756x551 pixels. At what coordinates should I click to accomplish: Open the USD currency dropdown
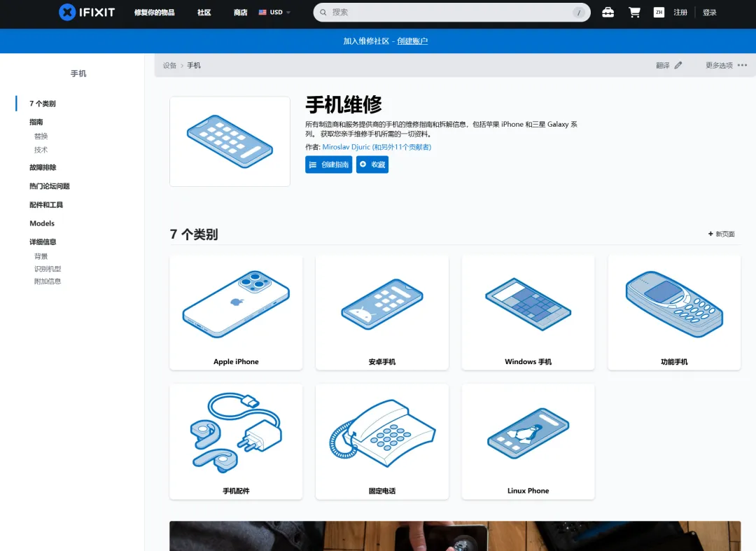(x=275, y=12)
